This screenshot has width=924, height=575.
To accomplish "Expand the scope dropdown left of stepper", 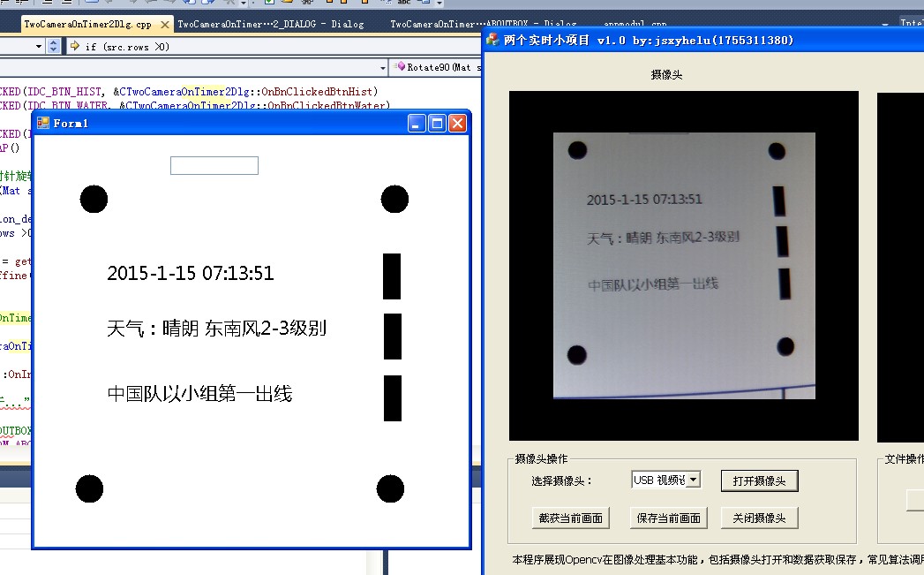I will [39, 46].
